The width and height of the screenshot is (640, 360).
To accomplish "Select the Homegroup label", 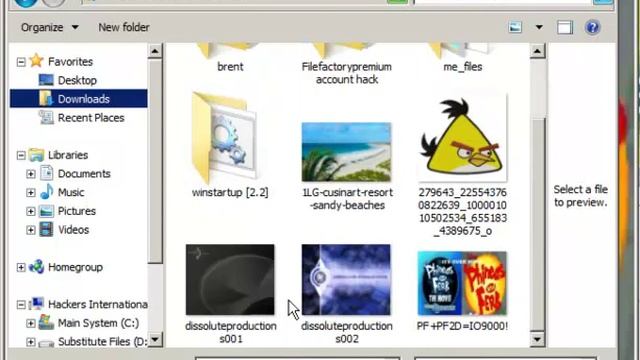I will tap(75, 267).
